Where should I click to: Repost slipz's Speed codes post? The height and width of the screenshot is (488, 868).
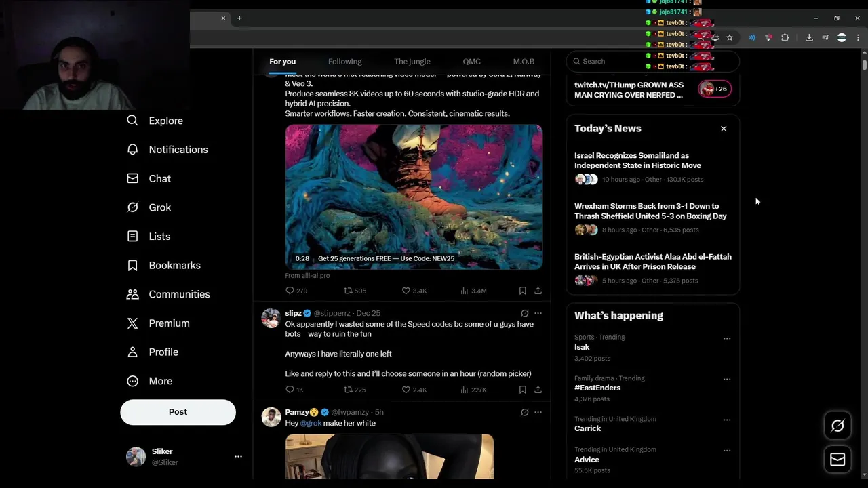tap(355, 390)
